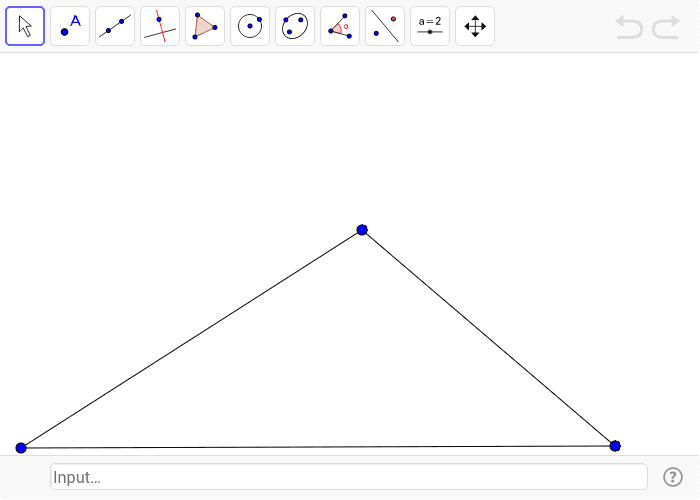Select the Perpendicular Line tool

pyautogui.click(x=160, y=26)
